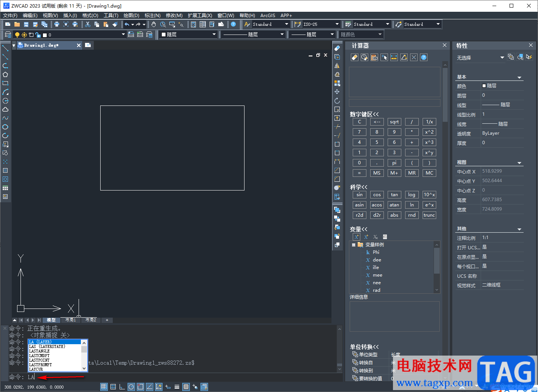Select the Hatch draw tool
538x392 pixels.
coord(5,170)
